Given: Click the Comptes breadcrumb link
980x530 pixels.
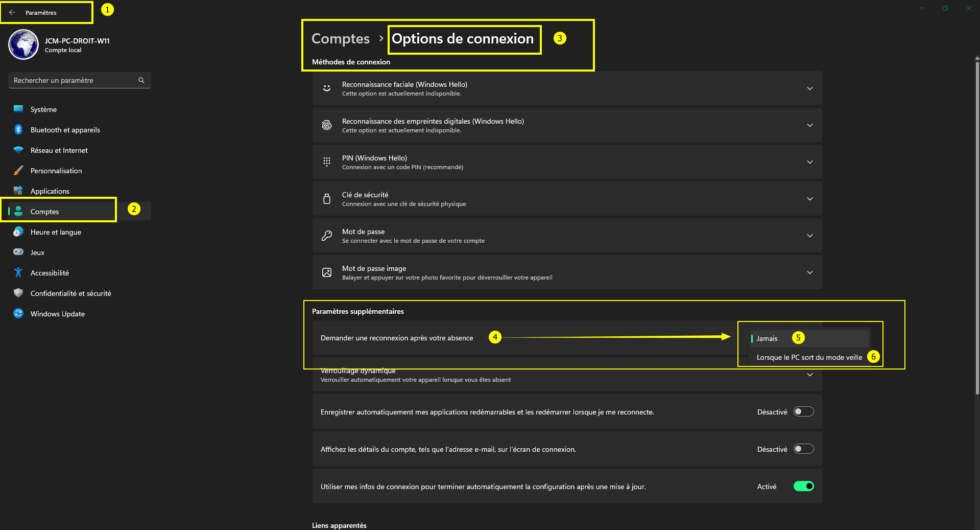Looking at the screenshot, I should click(341, 39).
